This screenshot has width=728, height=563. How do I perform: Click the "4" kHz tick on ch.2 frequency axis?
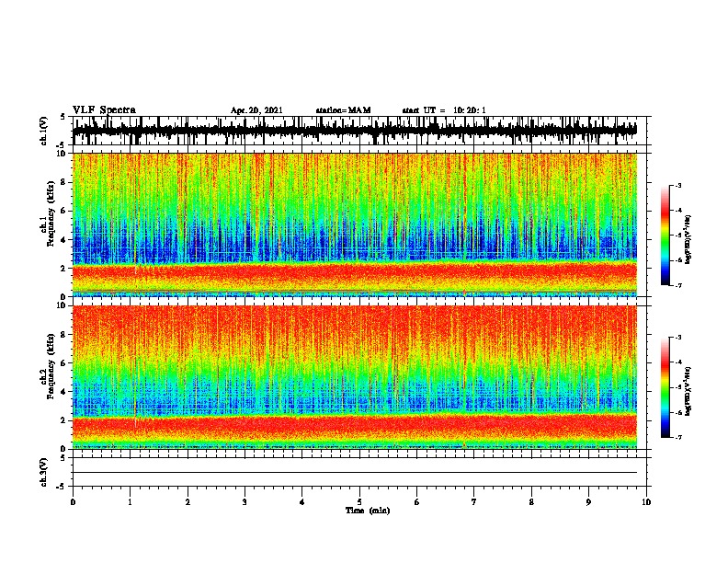point(64,392)
